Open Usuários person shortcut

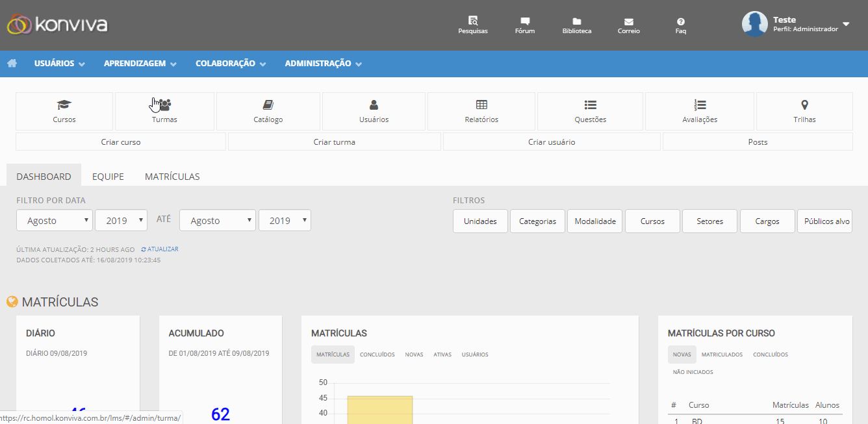374,111
